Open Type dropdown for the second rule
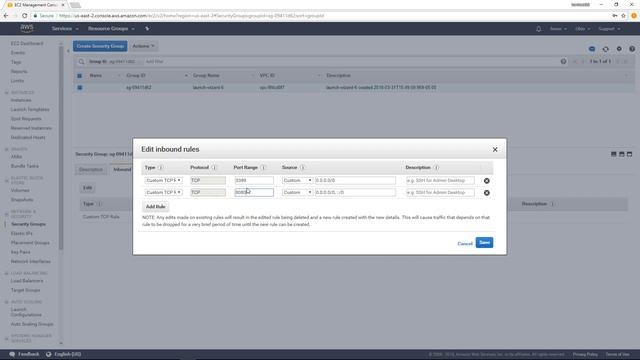 pyautogui.click(x=163, y=192)
